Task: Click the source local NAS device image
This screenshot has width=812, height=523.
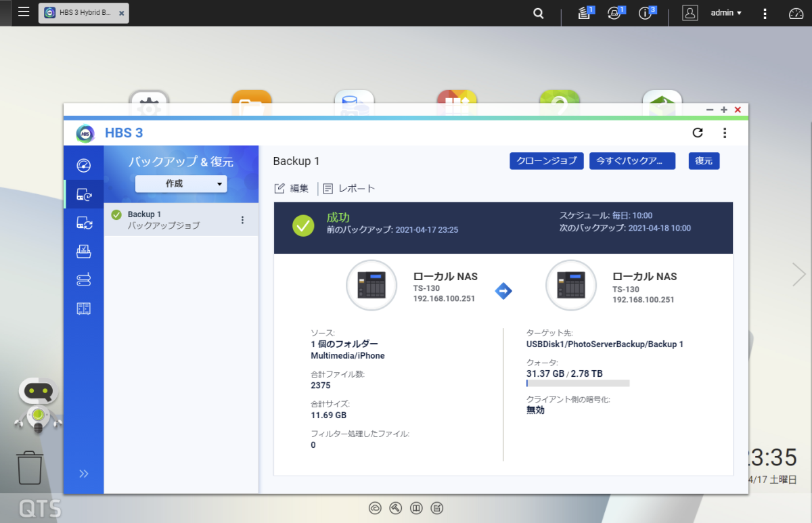Action: 371,285
